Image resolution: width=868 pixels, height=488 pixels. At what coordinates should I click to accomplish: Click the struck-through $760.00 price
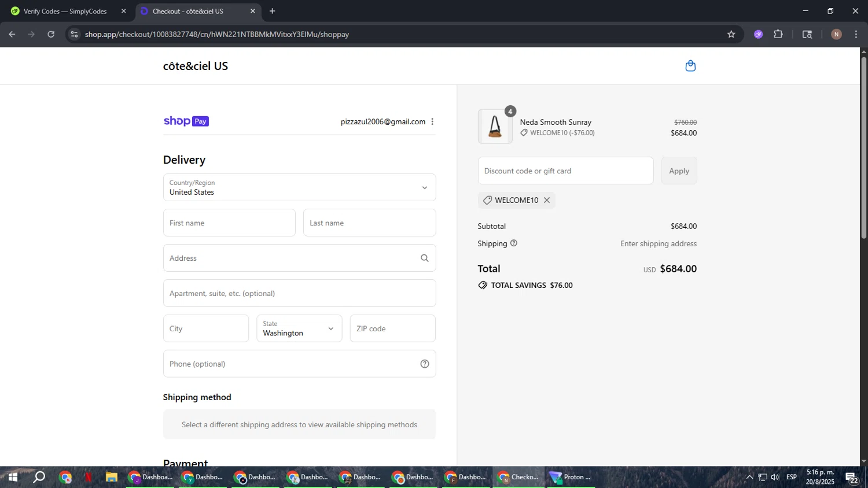coord(685,123)
